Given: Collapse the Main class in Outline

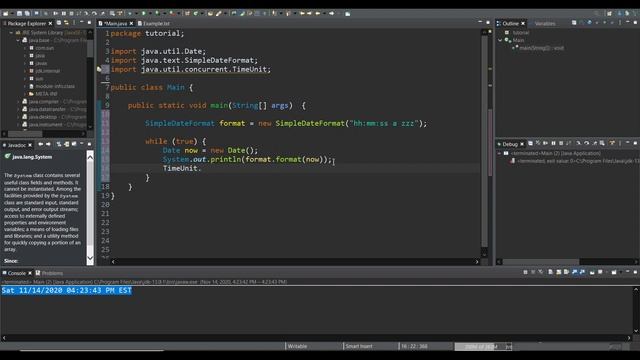Looking at the screenshot, I should (500, 40).
